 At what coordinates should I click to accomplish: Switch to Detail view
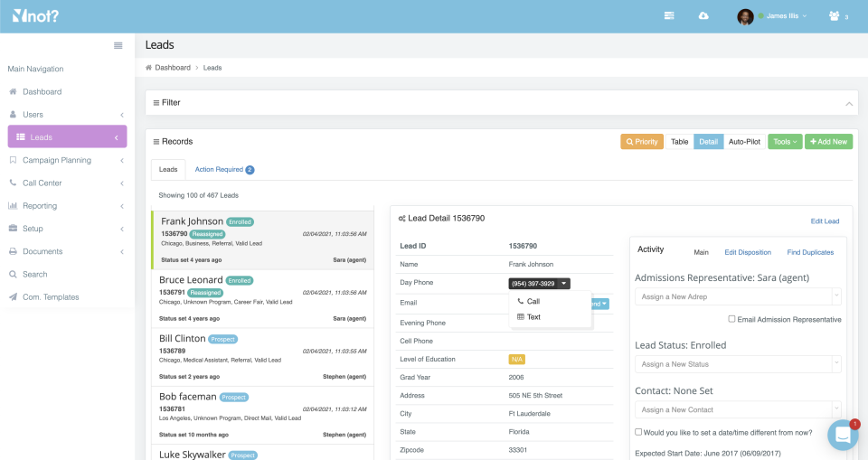[x=708, y=142]
